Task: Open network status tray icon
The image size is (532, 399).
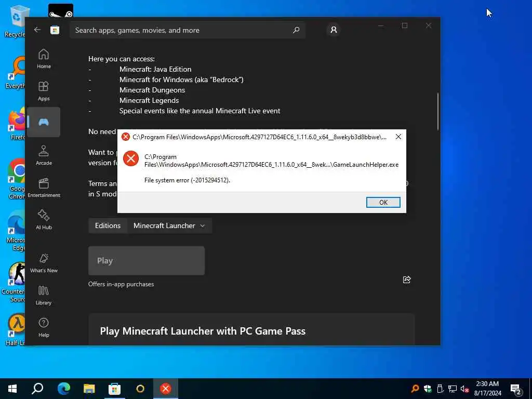Action: click(453, 389)
